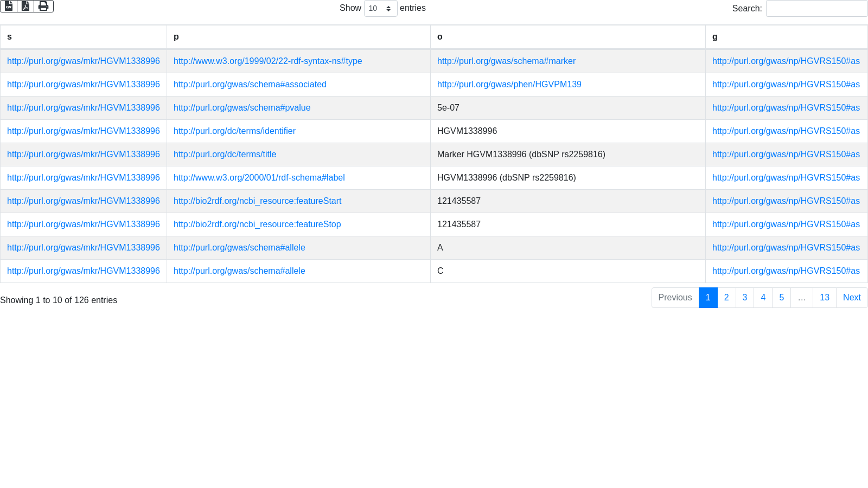868x488 pixels.
Task: Click into the Search input field
Action: (x=816, y=9)
